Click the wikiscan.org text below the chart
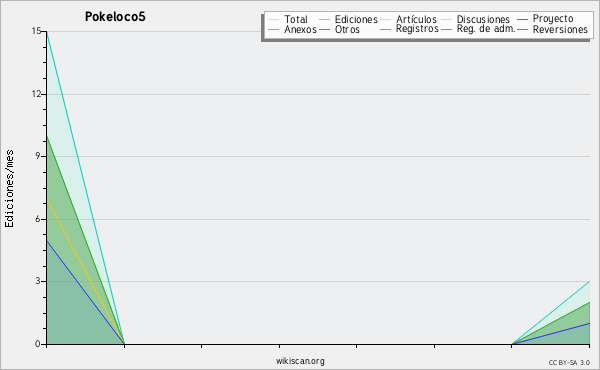 point(300,361)
